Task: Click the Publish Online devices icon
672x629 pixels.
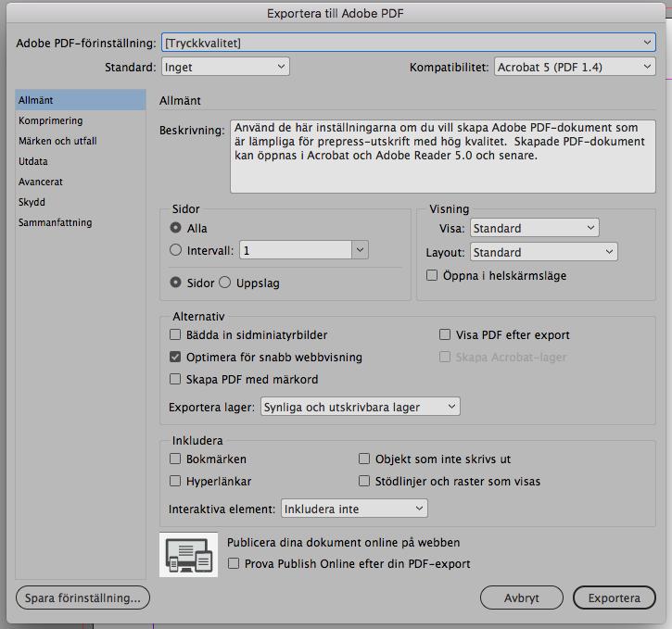Action: [188, 555]
